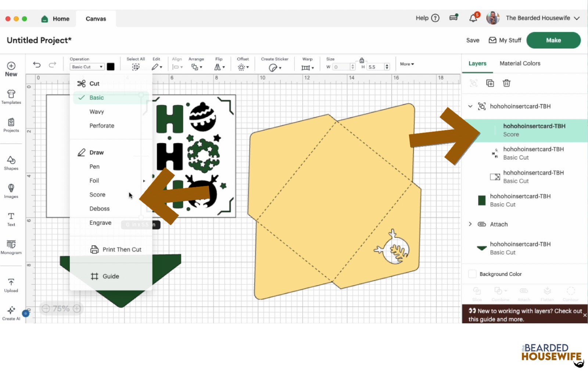Click the Save button
This screenshot has height=374, width=588.
click(x=473, y=40)
